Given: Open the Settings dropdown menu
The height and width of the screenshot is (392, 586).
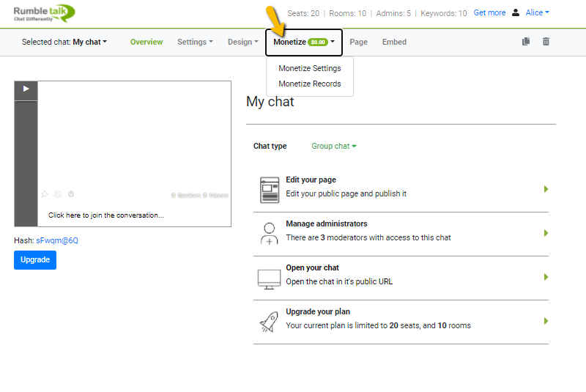Looking at the screenshot, I should (x=195, y=42).
